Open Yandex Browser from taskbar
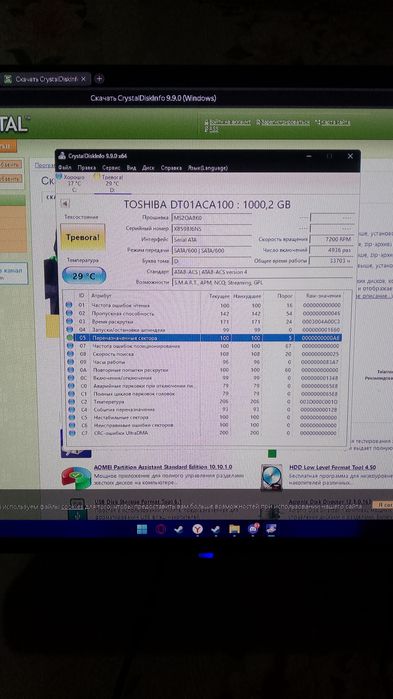The height and width of the screenshot is (699, 393). pos(197,529)
